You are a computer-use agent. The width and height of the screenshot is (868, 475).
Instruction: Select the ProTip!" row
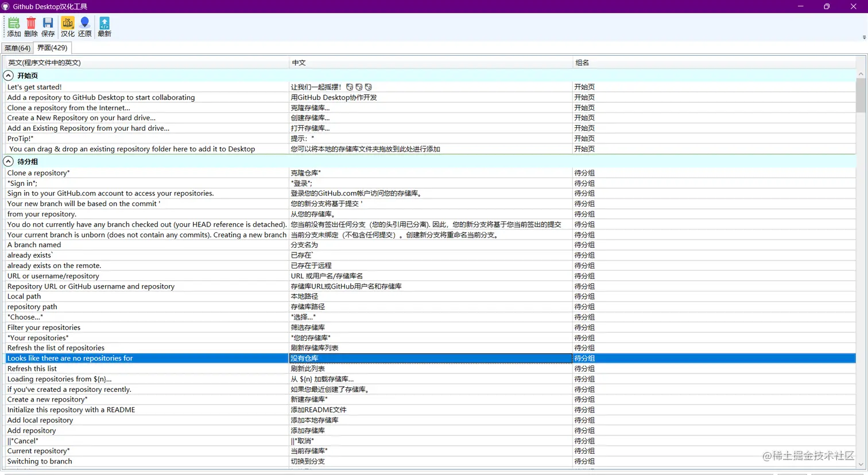click(431, 138)
